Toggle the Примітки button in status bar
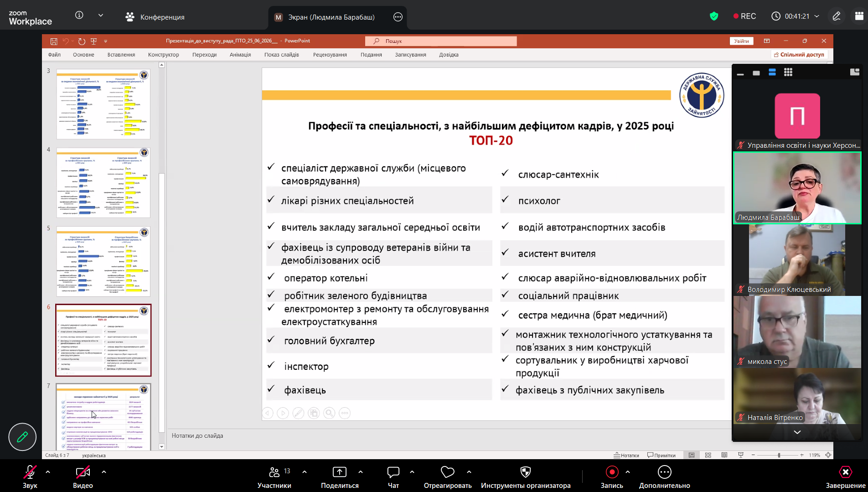Screen dimensions: 868x492 [x=661, y=455]
